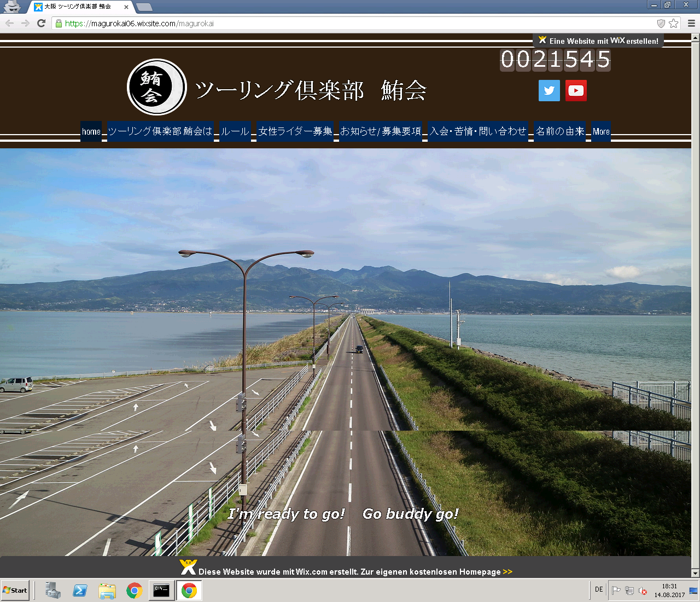
Task: Open the ルール menu item
Action: 235,131
